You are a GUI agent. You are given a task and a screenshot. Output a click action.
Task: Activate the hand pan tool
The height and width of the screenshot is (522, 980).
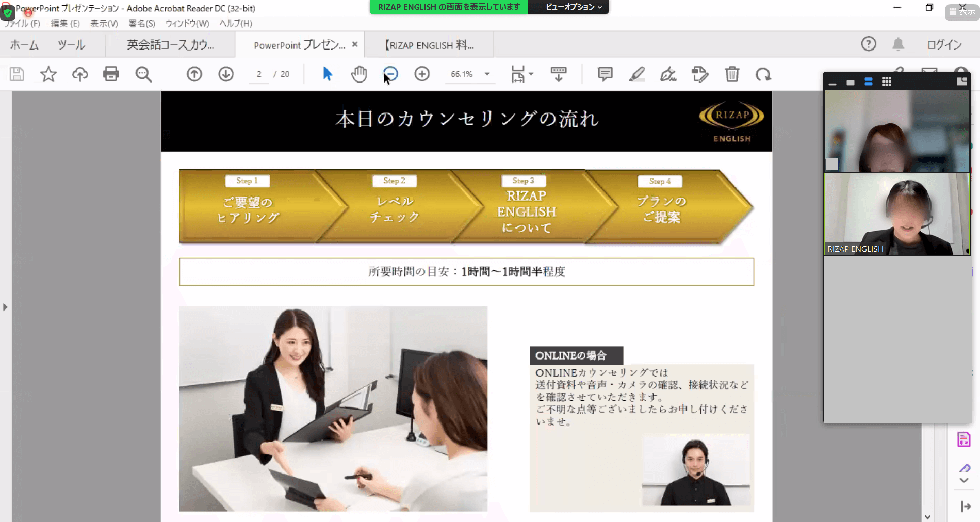[x=359, y=74]
